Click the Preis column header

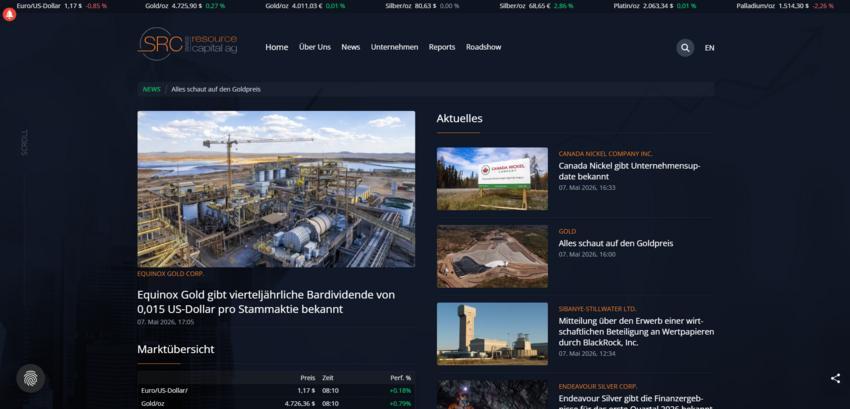click(307, 378)
